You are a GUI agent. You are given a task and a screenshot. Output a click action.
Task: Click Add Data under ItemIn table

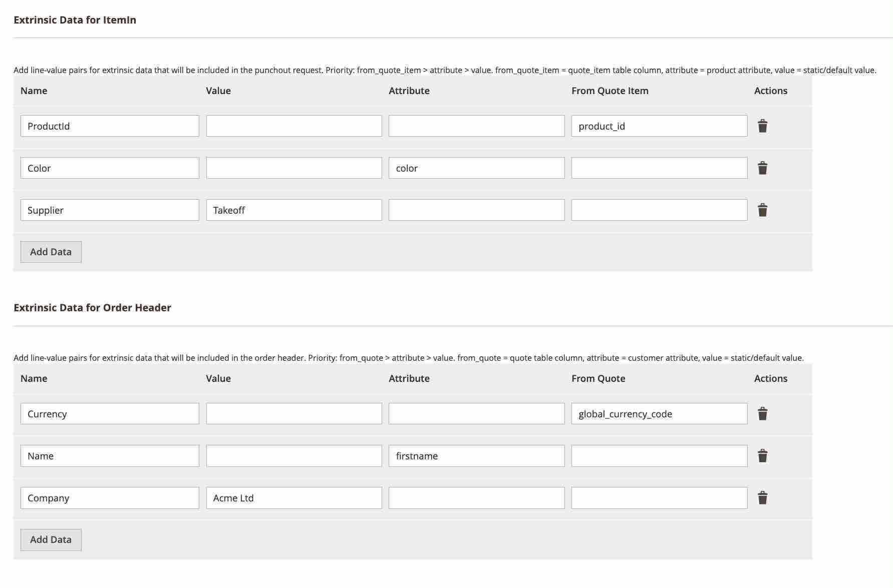[x=51, y=252]
